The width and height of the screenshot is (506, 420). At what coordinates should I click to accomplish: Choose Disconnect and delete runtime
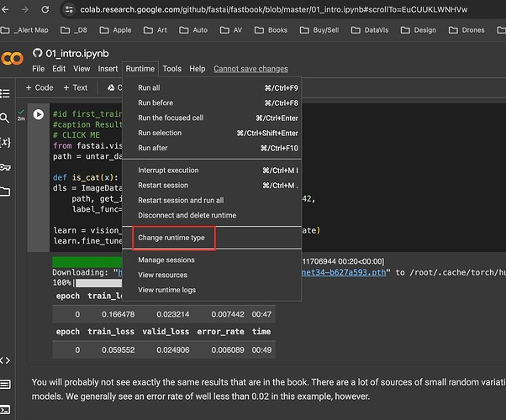(185, 215)
